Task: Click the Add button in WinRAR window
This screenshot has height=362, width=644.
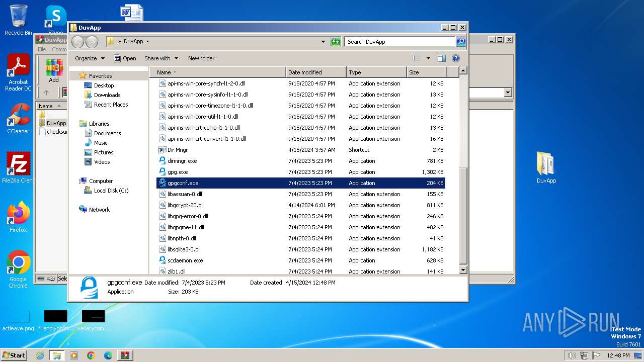Action: (54, 71)
